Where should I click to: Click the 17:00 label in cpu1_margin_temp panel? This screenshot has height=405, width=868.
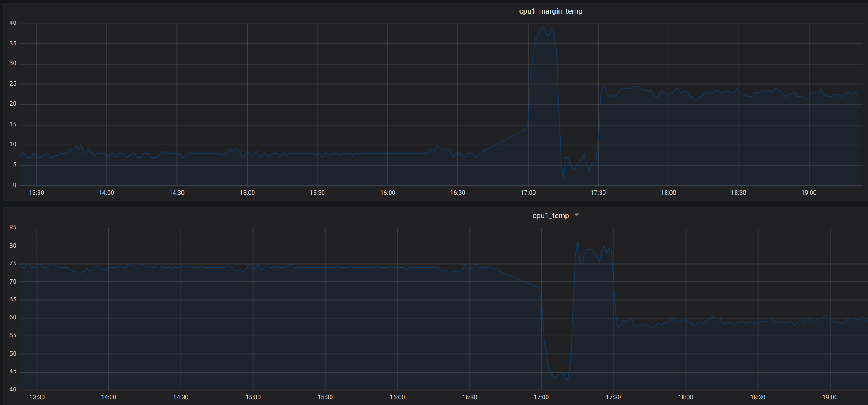[x=528, y=193]
